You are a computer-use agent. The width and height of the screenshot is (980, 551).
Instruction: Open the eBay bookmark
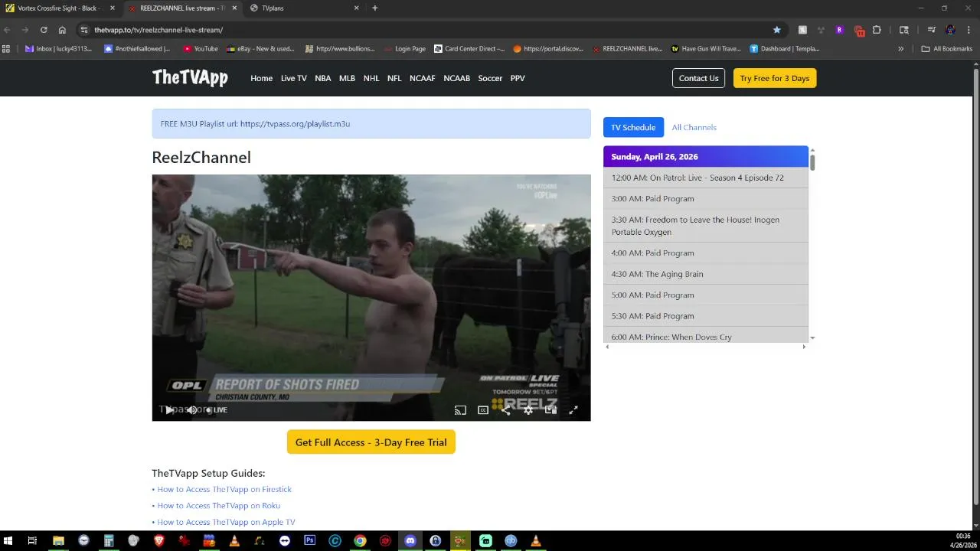point(260,49)
